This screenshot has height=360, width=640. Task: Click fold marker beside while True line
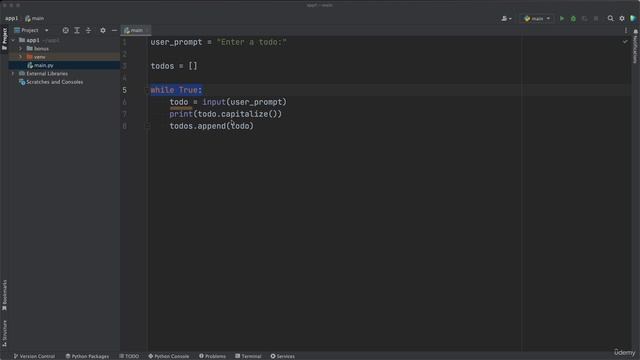(148, 90)
